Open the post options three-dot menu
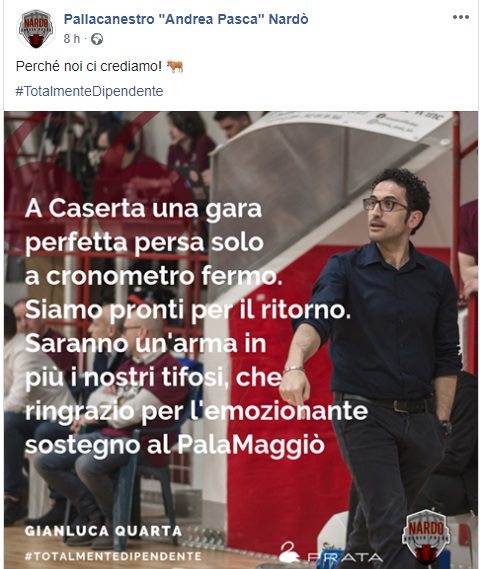480x569 pixels. coord(461,17)
